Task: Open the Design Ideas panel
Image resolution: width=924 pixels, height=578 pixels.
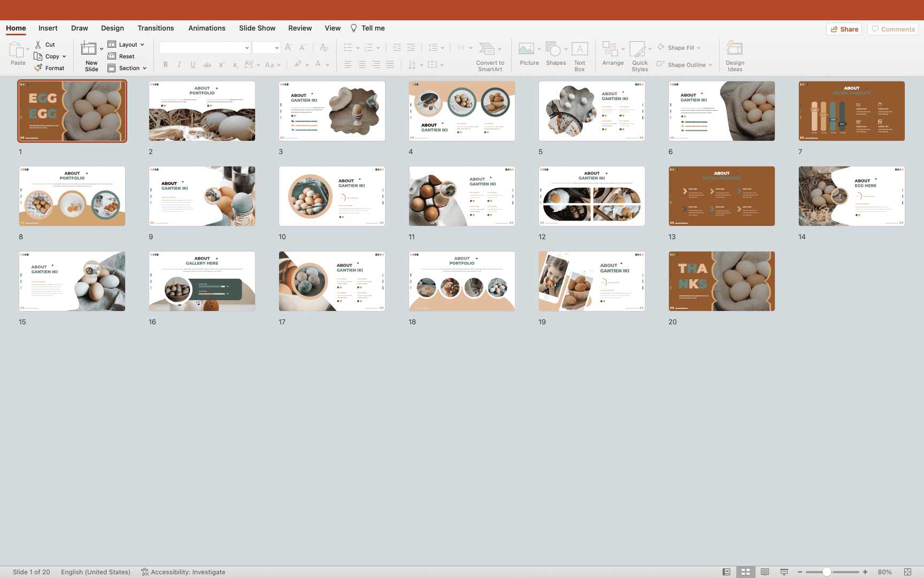Action: coord(735,49)
